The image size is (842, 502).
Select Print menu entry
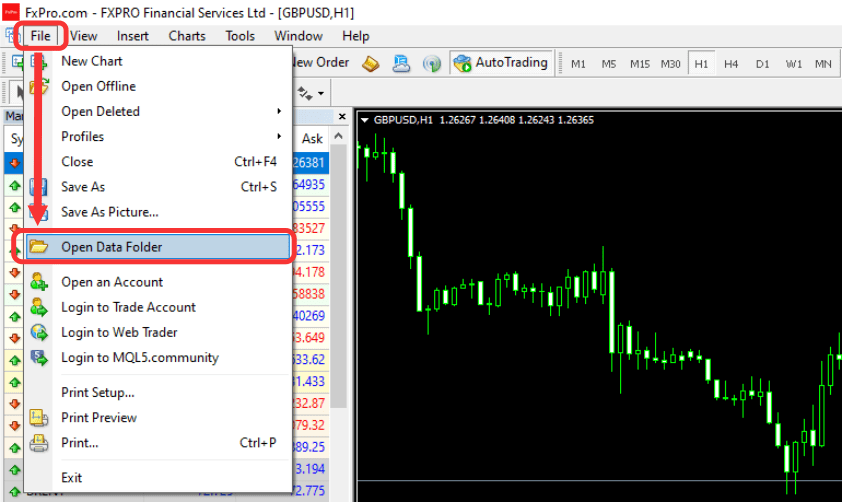coord(158,443)
